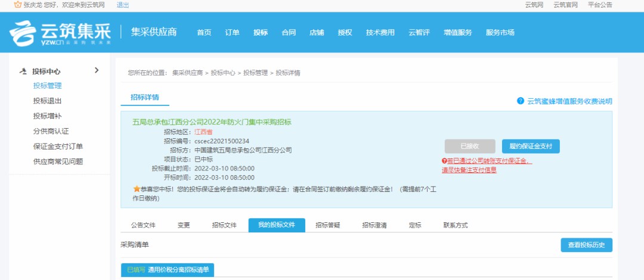The height and width of the screenshot is (280, 644).
Task: Click the 投标中心 gavel icon in sidebar
Action: (x=23, y=71)
